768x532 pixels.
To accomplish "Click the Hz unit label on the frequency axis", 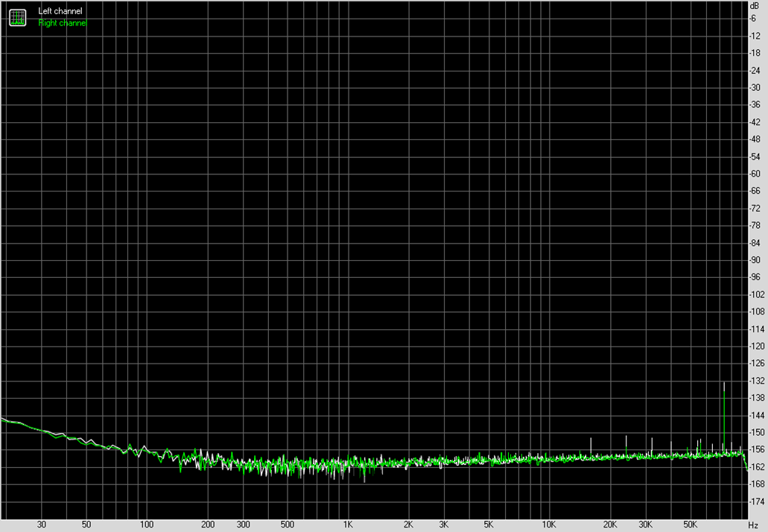I will [753, 525].
